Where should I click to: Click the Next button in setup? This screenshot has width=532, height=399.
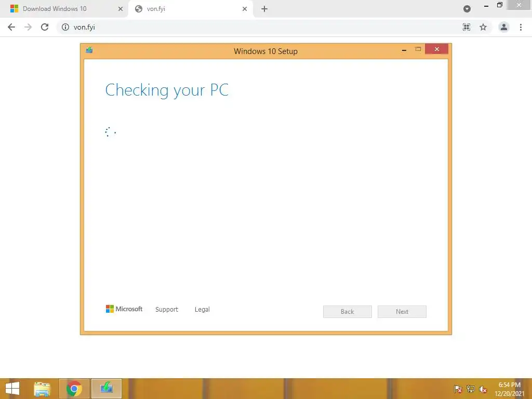402,312
